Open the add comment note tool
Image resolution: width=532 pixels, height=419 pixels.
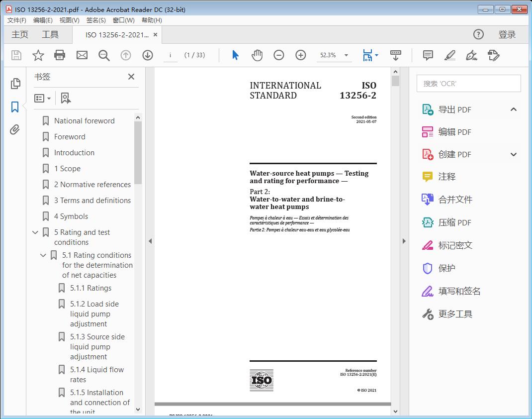[x=428, y=55]
